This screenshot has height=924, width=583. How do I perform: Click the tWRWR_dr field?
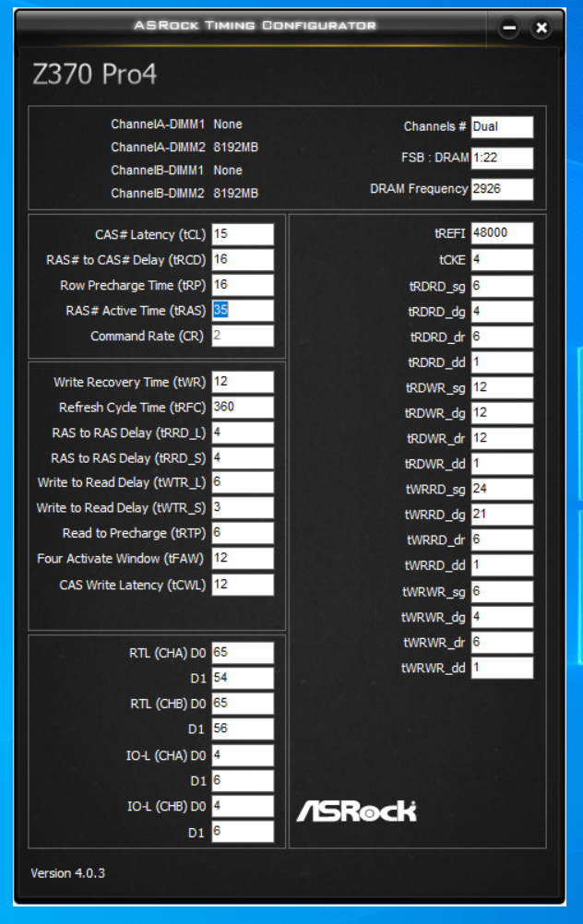(x=502, y=642)
